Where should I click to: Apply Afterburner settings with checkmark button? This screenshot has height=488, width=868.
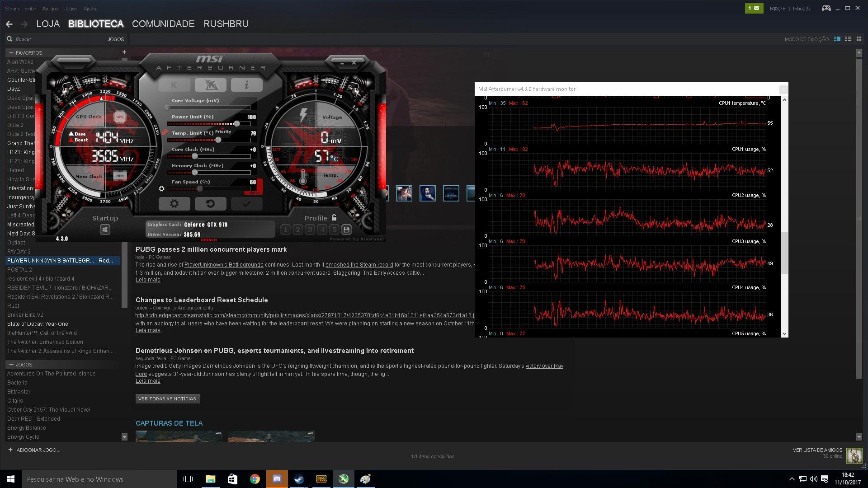click(246, 204)
